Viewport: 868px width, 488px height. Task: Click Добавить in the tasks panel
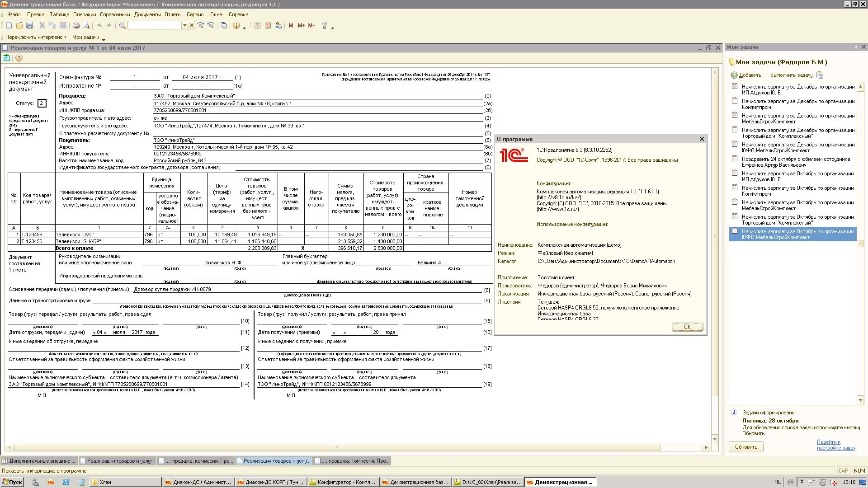746,75
